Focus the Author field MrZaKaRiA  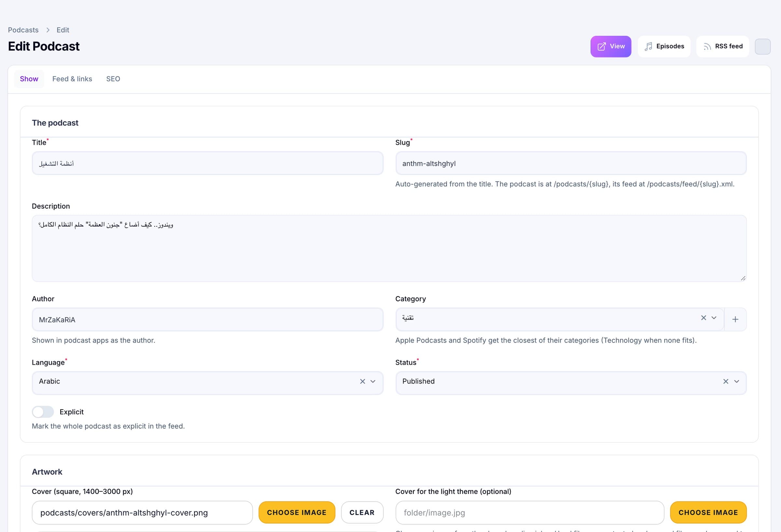click(207, 320)
